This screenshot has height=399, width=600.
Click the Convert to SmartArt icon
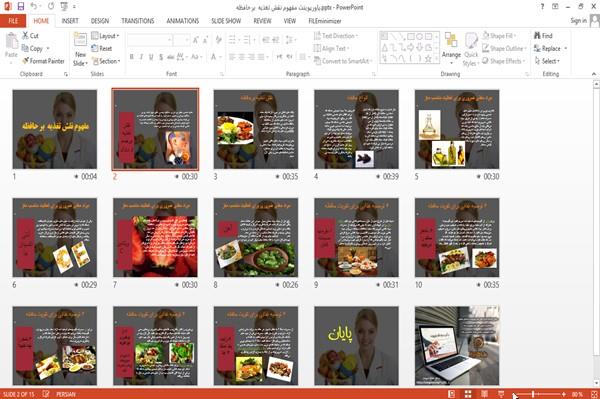click(317, 61)
